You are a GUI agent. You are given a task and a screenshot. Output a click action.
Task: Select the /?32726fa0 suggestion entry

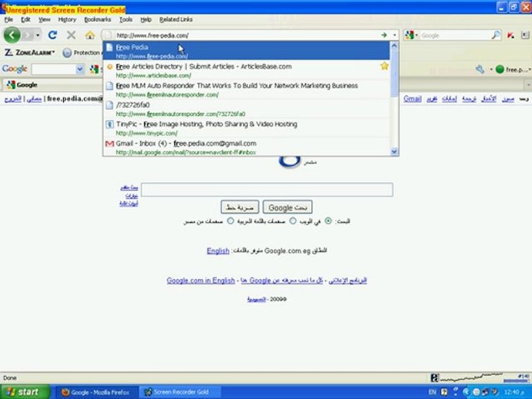point(247,109)
